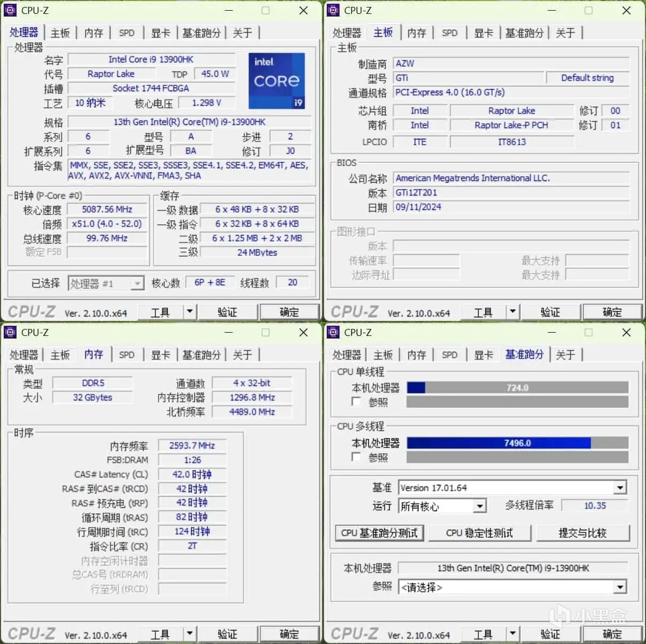Click CPU-Z app icon in memory window title
Screen dimensions: 646x644
point(10,332)
